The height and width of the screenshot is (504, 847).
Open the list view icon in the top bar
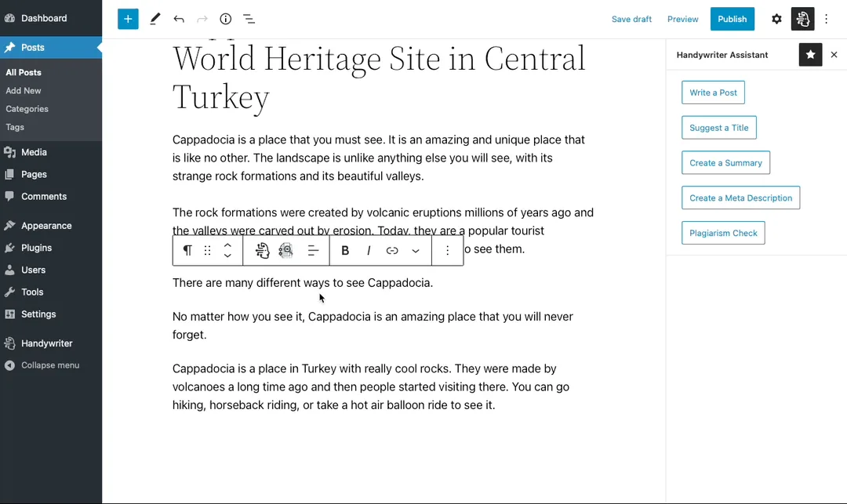click(x=249, y=19)
